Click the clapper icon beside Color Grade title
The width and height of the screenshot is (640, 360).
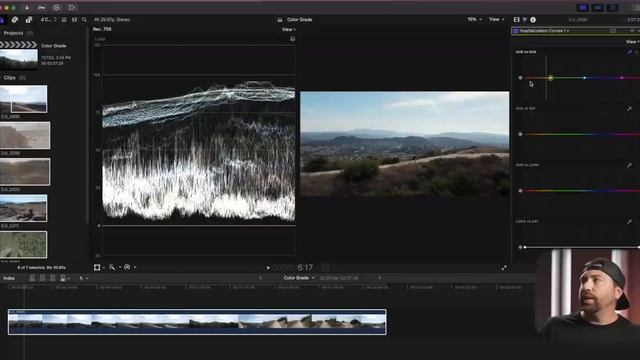click(x=280, y=20)
